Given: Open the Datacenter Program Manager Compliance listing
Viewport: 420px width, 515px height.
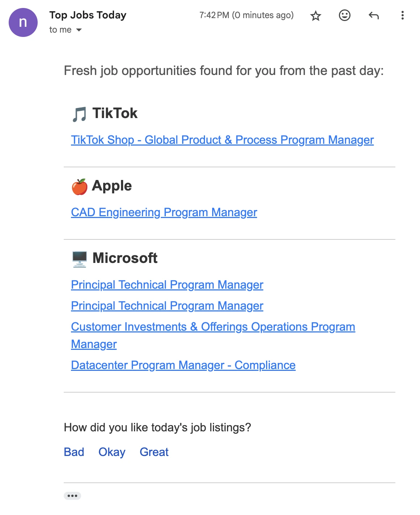Looking at the screenshot, I should click(x=183, y=365).
